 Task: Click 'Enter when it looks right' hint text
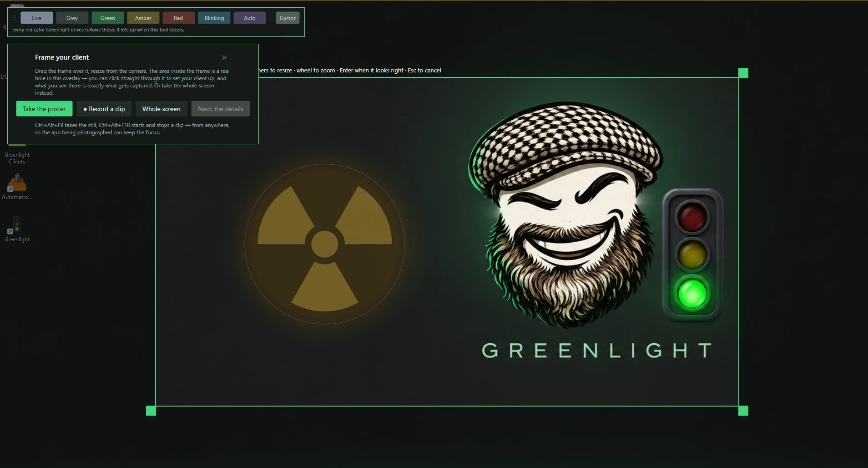pos(371,70)
